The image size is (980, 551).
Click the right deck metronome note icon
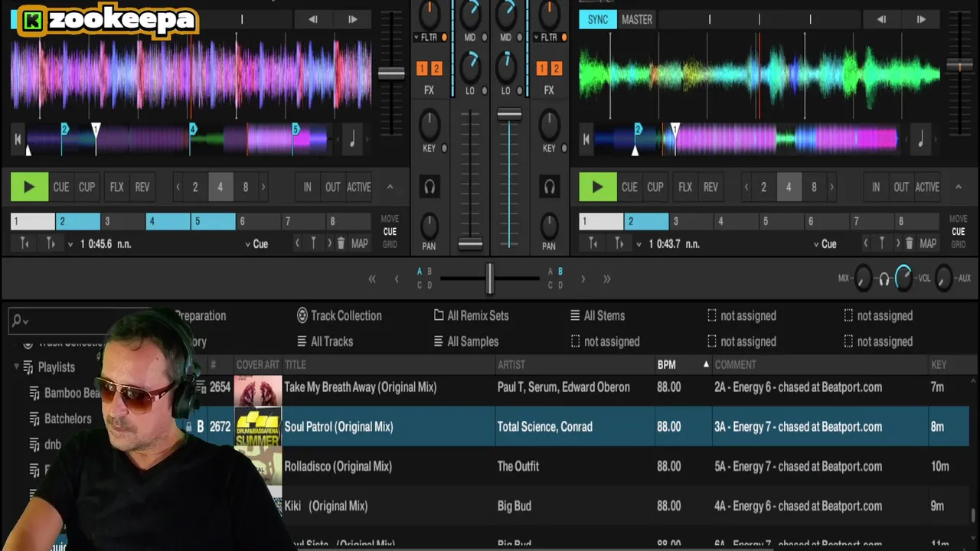920,139
